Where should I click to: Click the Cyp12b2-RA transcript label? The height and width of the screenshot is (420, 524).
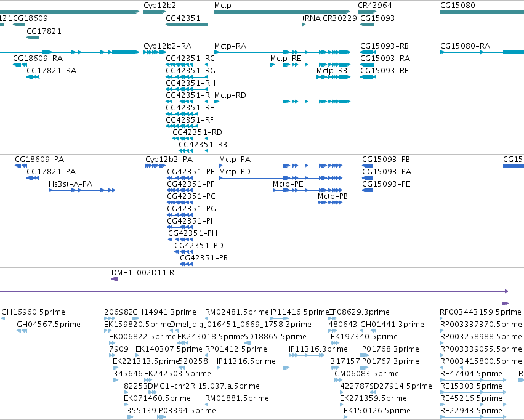[167, 46]
